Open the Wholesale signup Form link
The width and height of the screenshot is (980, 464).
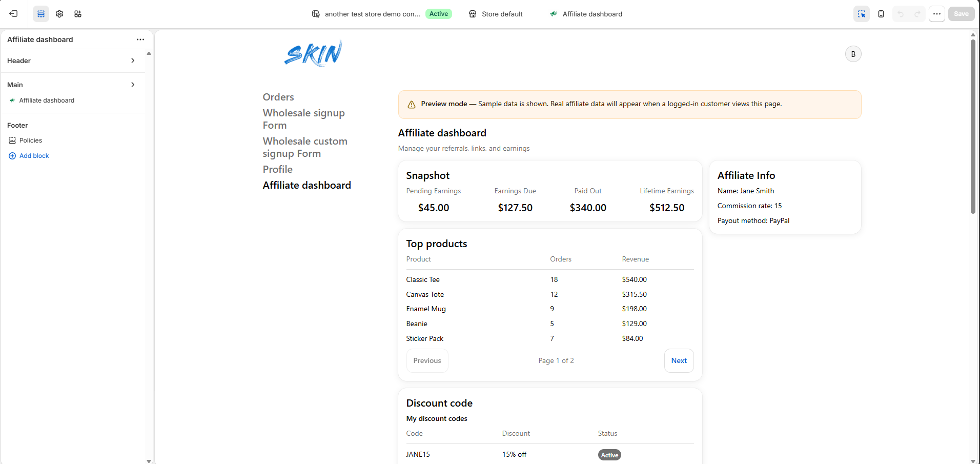point(304,119)
